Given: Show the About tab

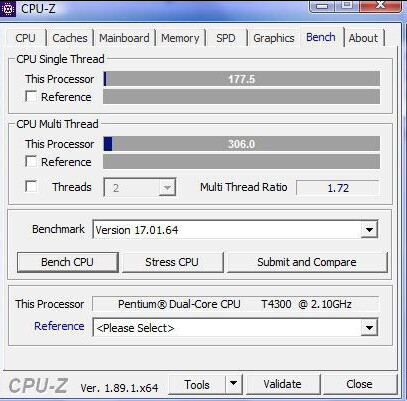Looking at the screenshot, I should click(363, 38).
